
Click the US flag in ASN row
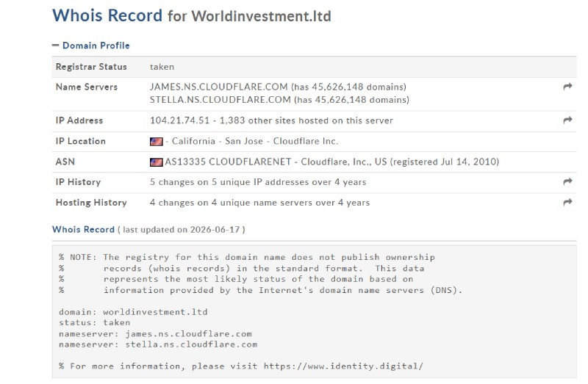click(156, 162)
